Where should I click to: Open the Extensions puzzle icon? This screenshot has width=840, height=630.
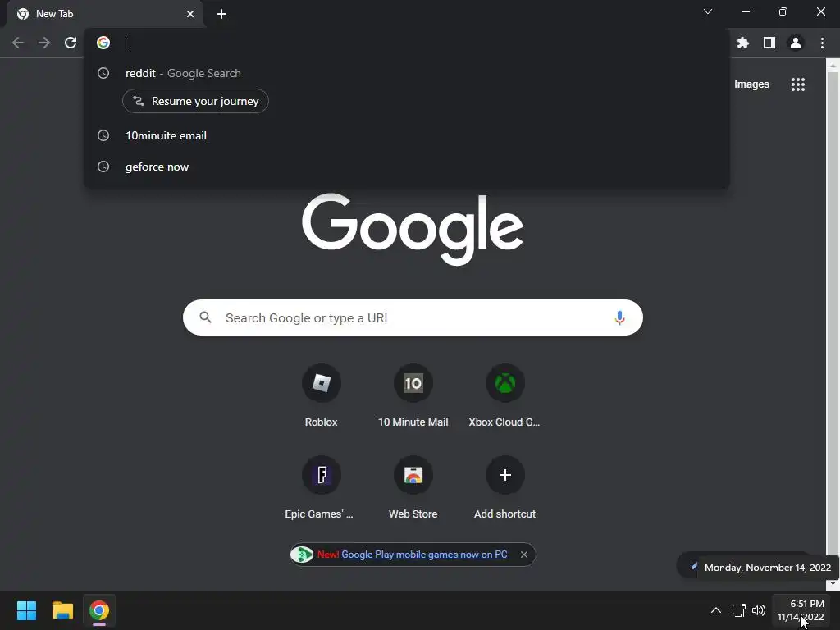click(x=742, y=43)
